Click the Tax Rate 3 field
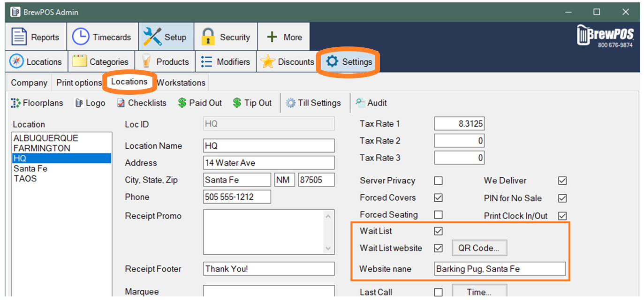This screenshot has width=644, height=303. (x=459, y=158)
